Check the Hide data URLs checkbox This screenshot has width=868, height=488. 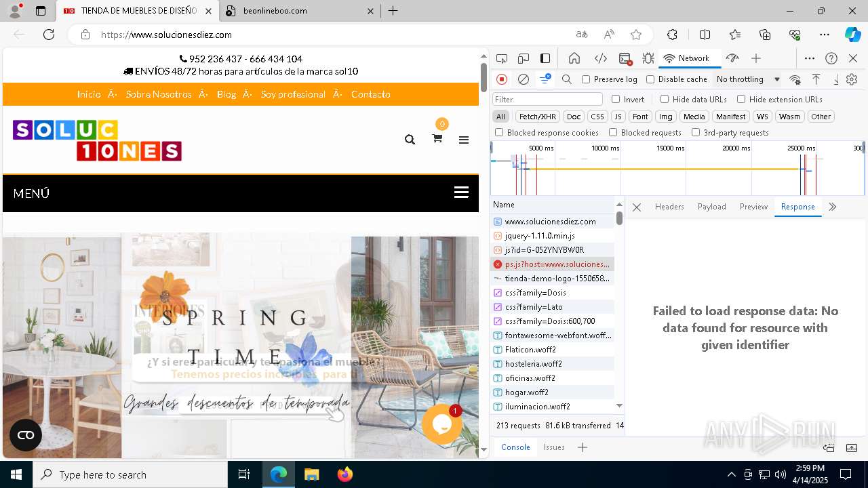665,99
